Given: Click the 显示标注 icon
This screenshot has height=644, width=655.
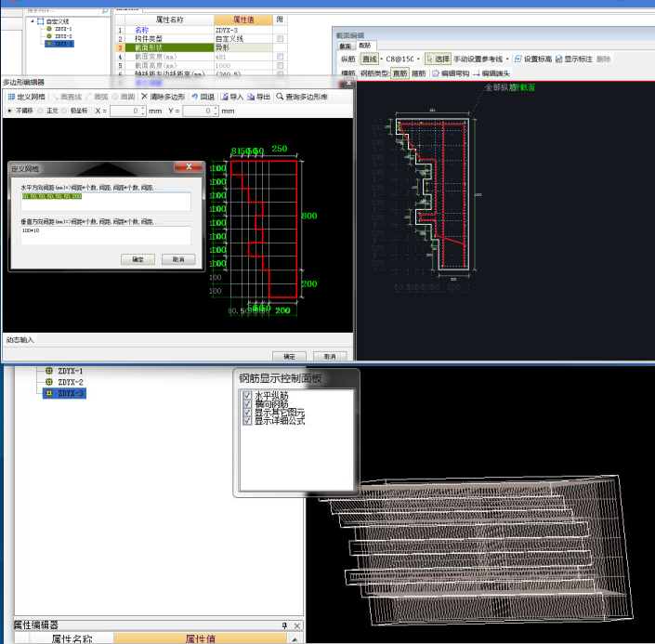Looking at the screenshot, I should tap(559, 59).
